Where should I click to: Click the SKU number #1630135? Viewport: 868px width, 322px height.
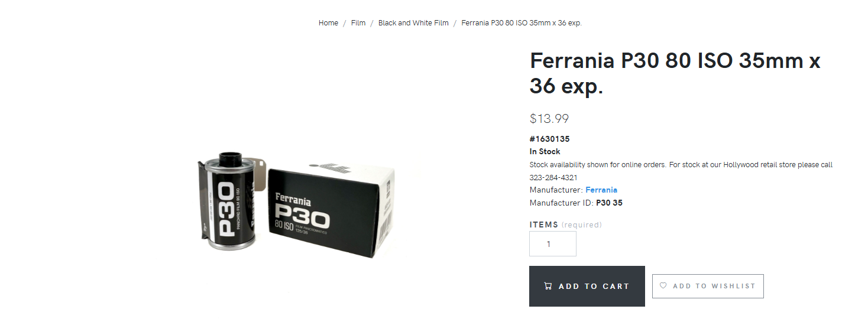coord(550,139)
